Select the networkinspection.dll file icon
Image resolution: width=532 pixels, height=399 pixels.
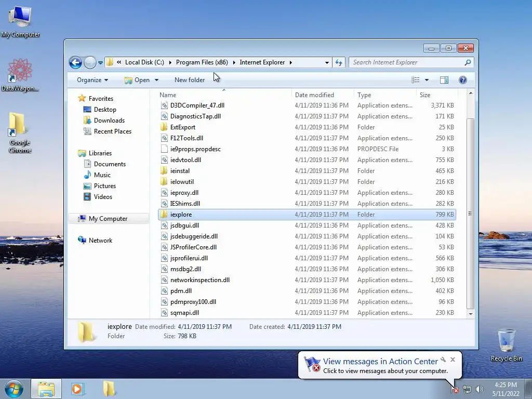click(164, 280)
